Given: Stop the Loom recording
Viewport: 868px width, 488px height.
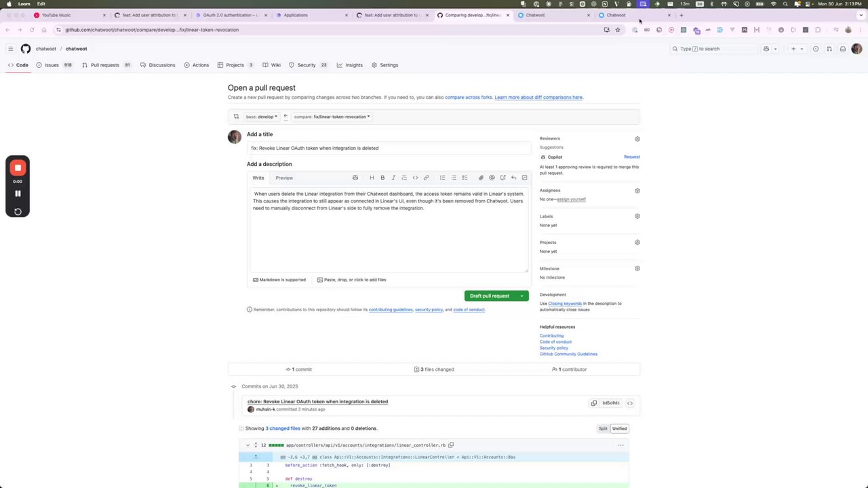Looking at the screenshot, I should click(x=18, y=168).
